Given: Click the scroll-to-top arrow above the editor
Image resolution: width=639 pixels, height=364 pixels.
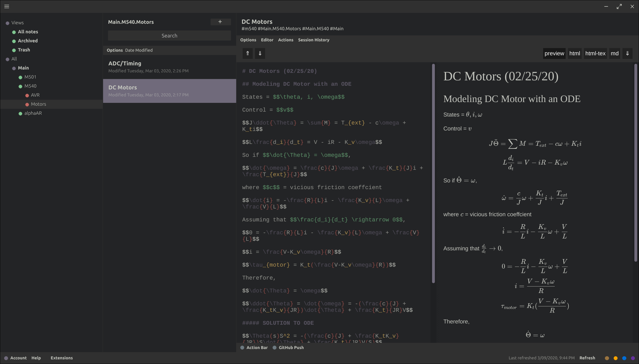Looking at the screenshot, I should coord(247,53).
